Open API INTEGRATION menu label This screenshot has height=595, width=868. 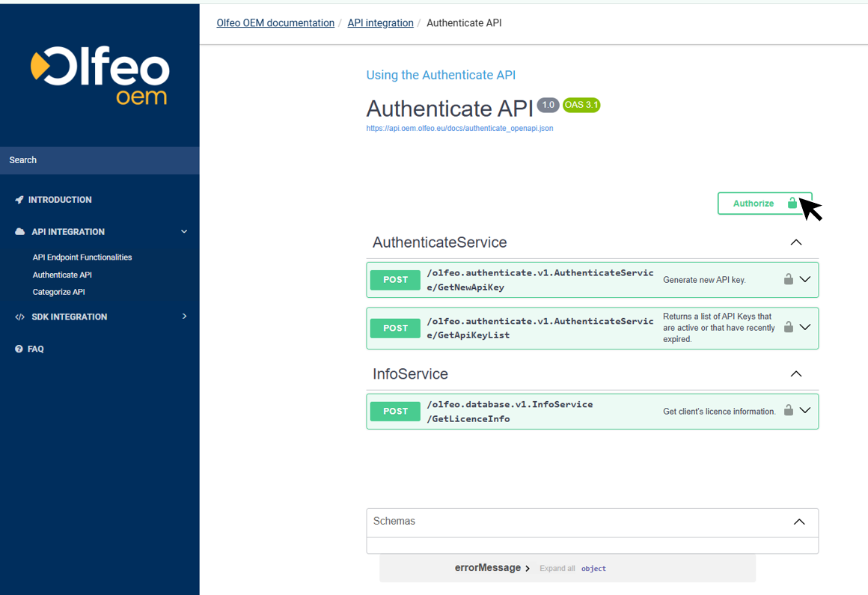(x=68, y=232)
